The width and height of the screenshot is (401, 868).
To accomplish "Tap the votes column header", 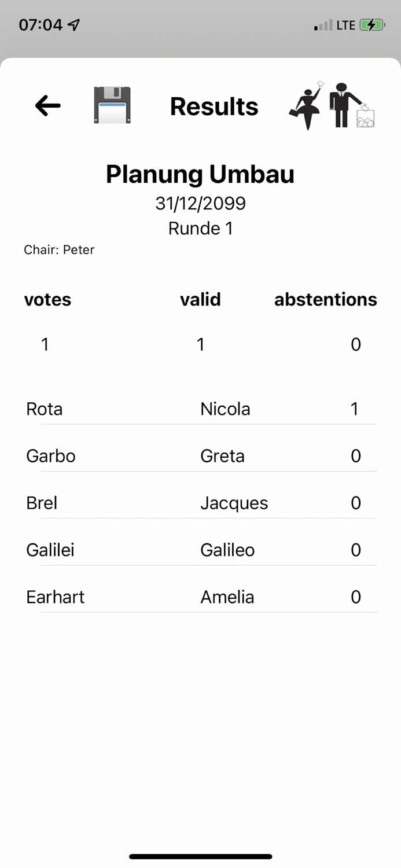I will (x=47, y=299).
